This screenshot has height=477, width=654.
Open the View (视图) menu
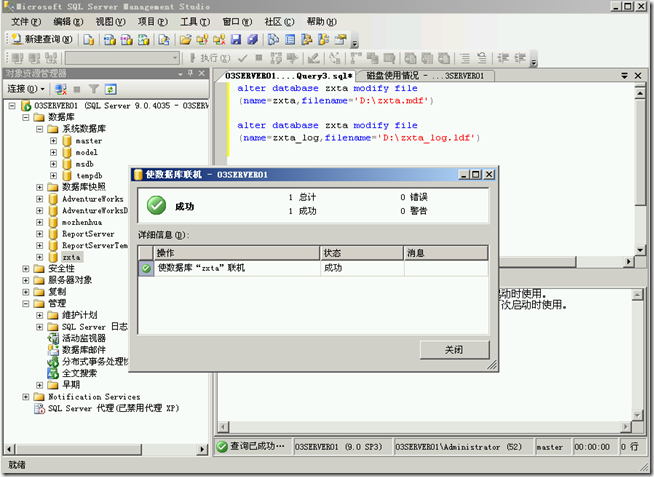coord(111,22)
